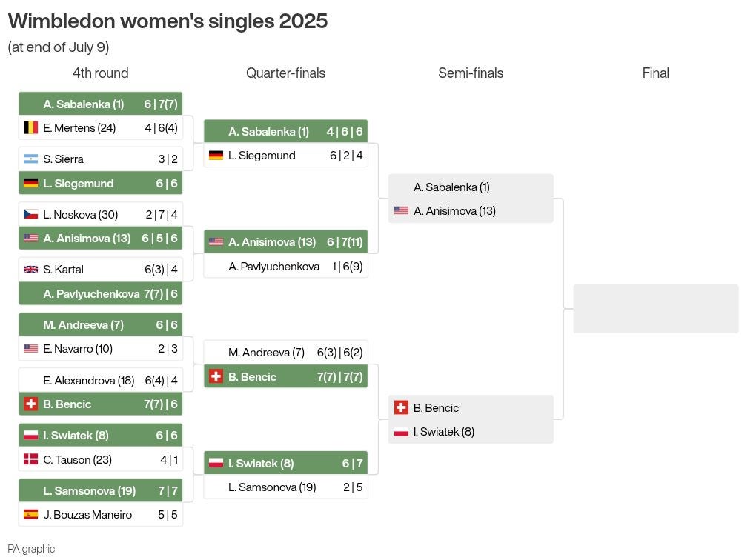This screenshot has height=560, width=756.
Task: Click the PA graphic credit text
Action: coord(31,549)
